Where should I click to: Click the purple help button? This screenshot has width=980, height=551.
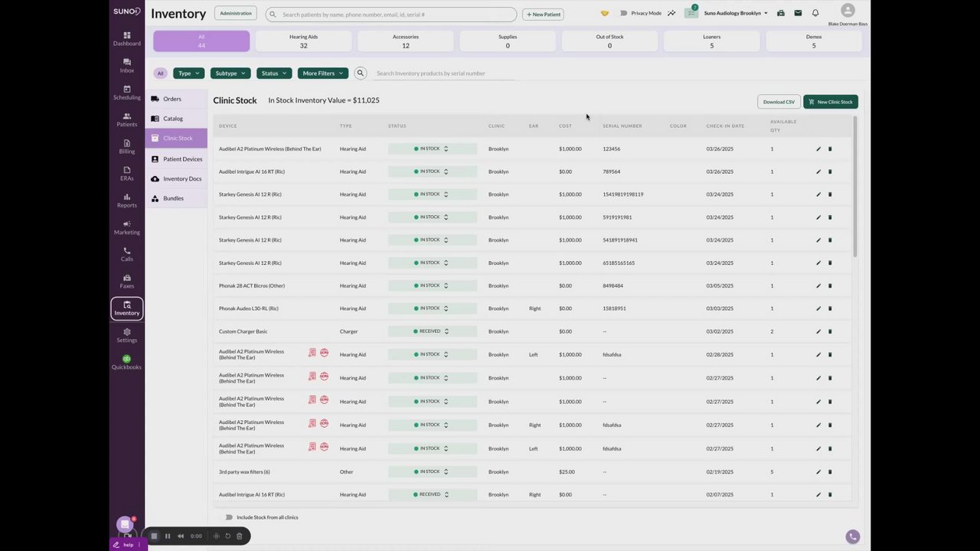click(x=127, y=545)
